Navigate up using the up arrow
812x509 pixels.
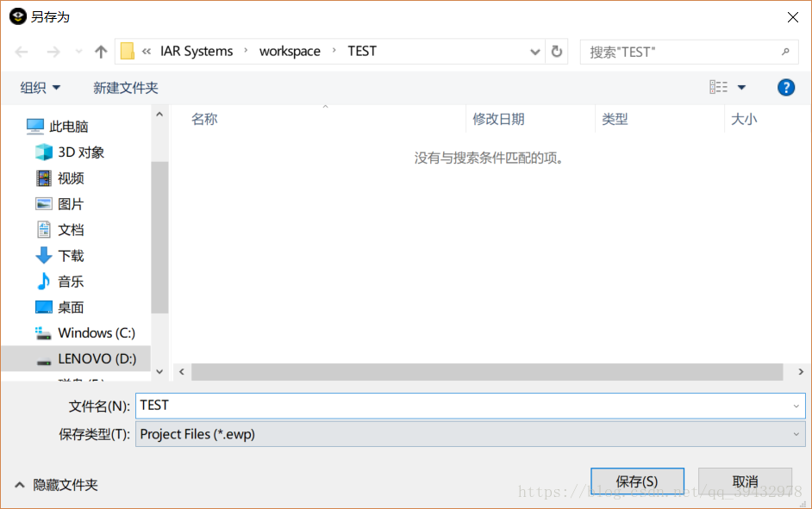point(100,51)
